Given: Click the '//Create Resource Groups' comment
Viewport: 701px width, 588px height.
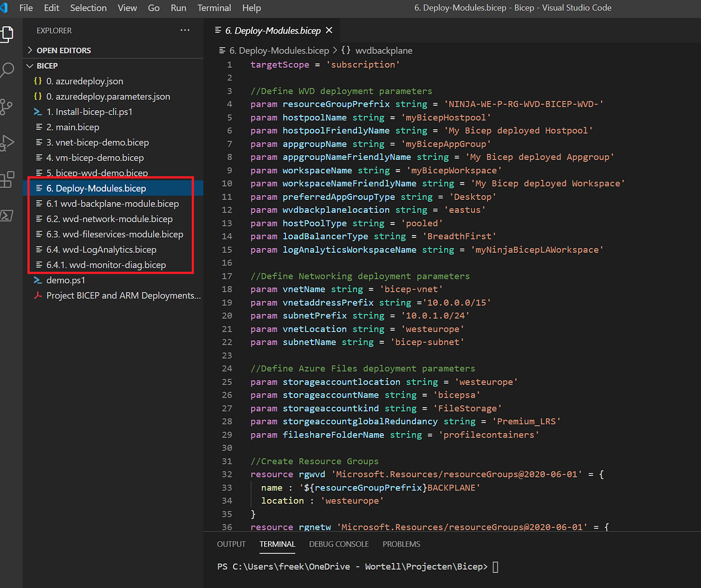Looking at the screenshot, I should [x=314, y=461].
